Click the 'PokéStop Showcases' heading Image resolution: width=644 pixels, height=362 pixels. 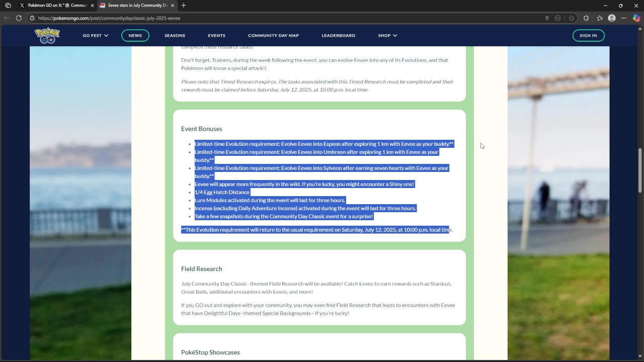click(x=210, y=352)
